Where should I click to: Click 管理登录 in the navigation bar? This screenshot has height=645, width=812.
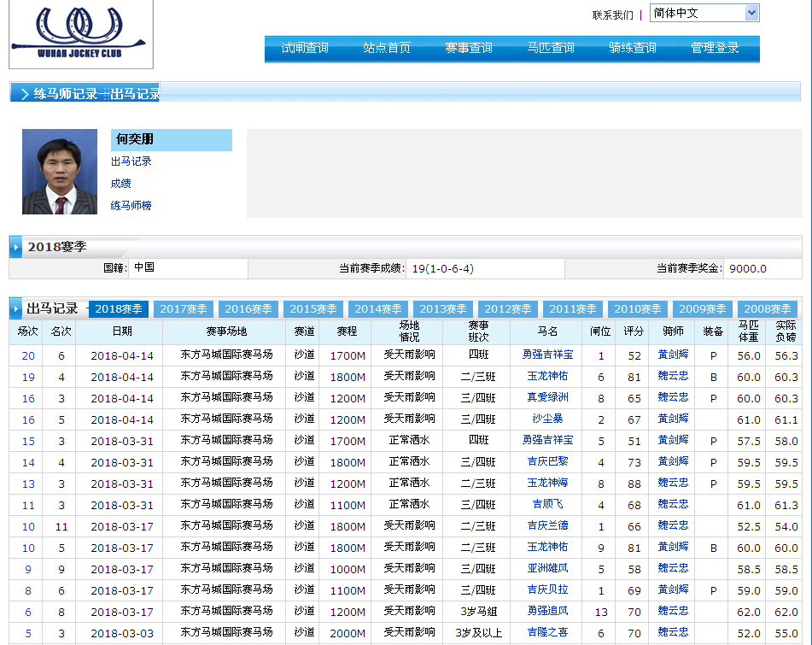tap(715, 49)
